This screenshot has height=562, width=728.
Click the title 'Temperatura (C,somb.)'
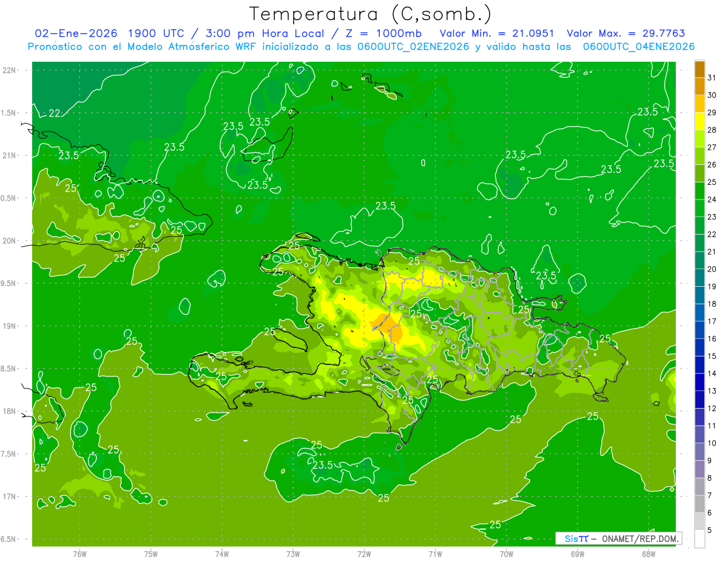(371, 14)
